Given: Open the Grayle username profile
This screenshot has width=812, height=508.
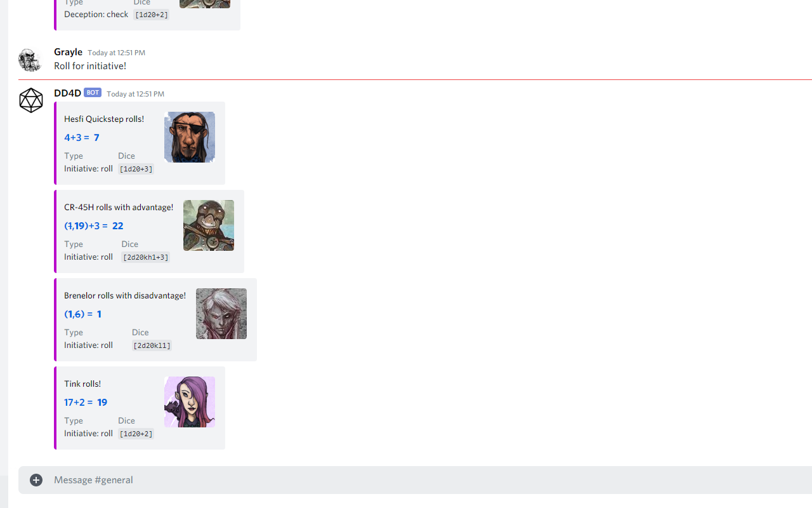Looking at the screenshot, I should 68,52.
